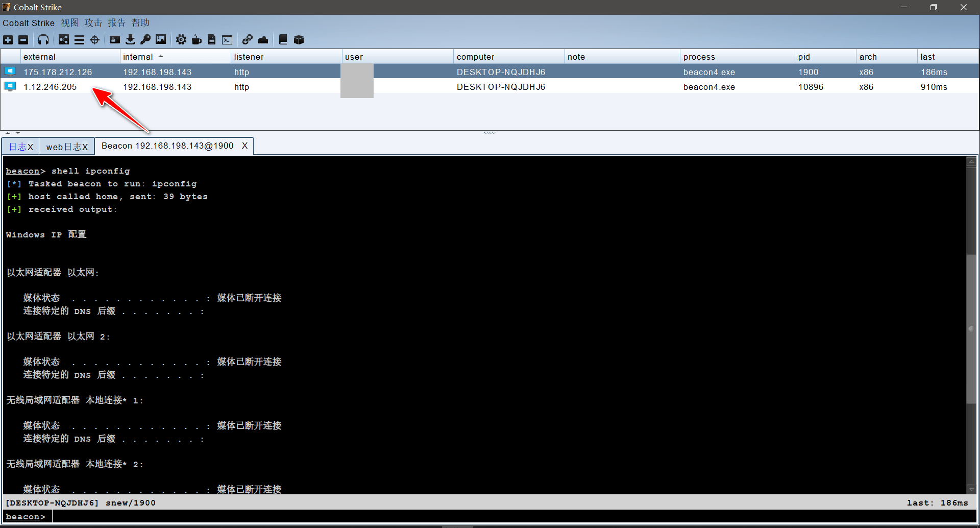Sort sessions by the listener column

click(x=286, y=57)
